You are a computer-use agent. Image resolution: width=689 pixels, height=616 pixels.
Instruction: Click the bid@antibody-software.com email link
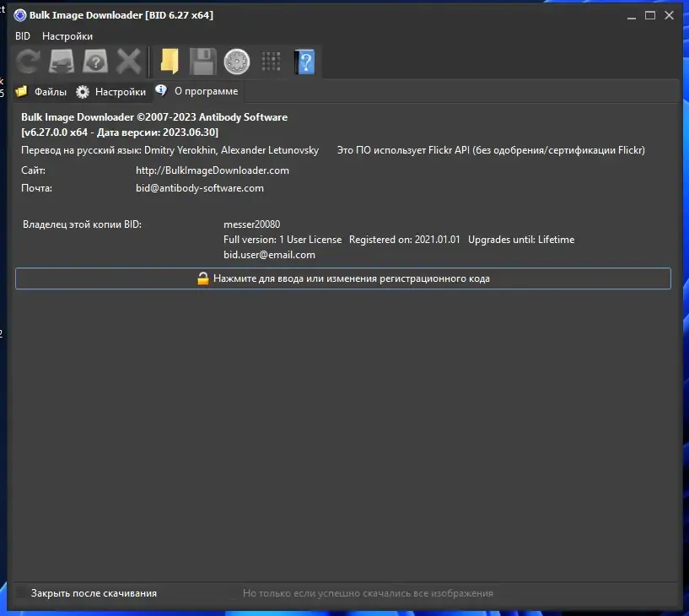[200, 188]
